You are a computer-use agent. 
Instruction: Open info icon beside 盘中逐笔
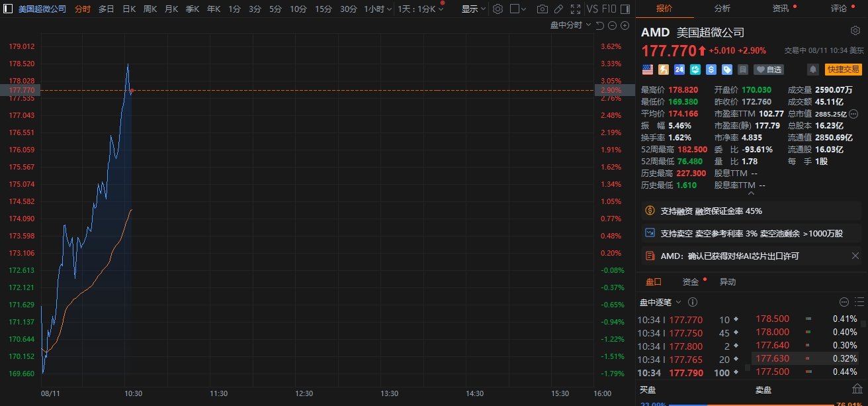pyautogui.click(x=692, y=302)
